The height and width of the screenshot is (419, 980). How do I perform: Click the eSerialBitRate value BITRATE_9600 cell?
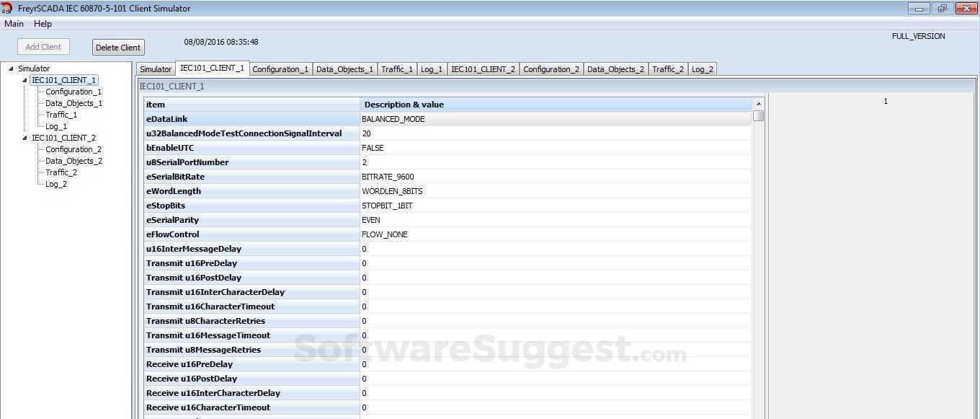click(x=556, y=177)
